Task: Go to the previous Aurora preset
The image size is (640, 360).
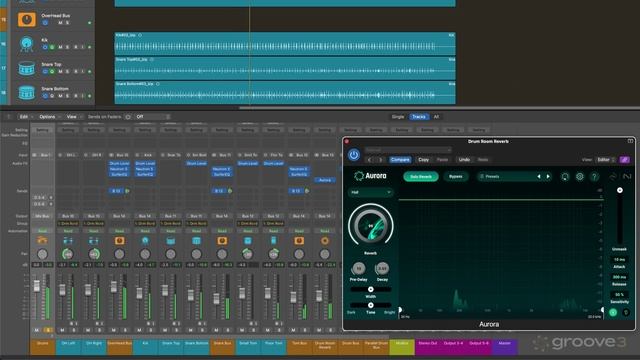Action: [x=539, y=177]
